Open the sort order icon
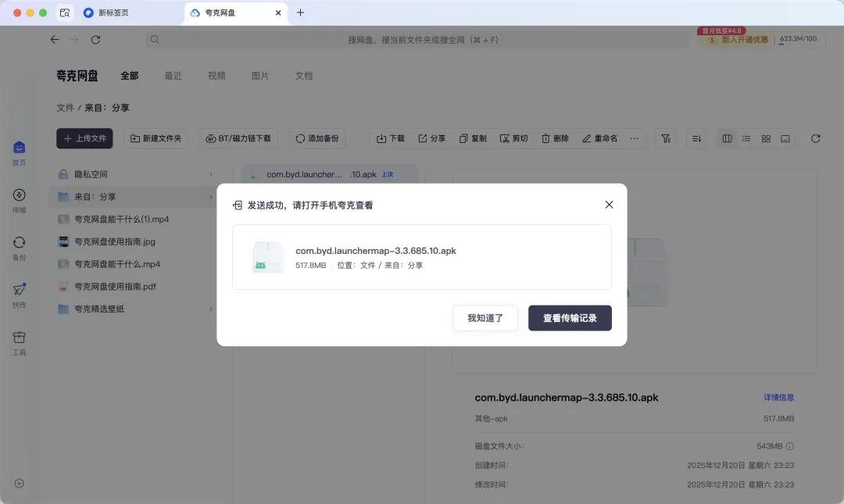844x504 pixels. pos(696,138)
